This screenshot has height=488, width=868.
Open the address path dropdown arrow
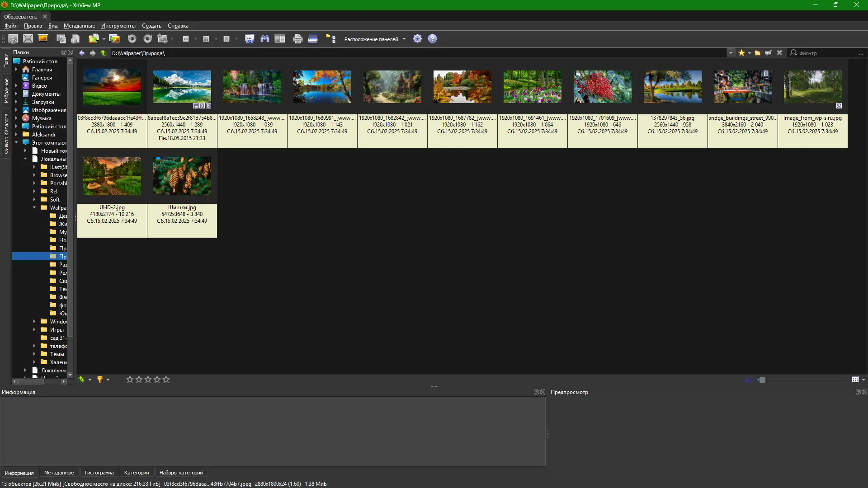coord(731,53)
